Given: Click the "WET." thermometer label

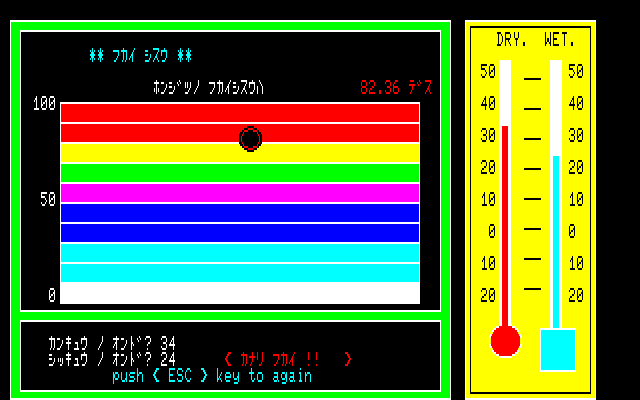Looking at the screenshot, I should pyautogui.click(x=560, y=40).
